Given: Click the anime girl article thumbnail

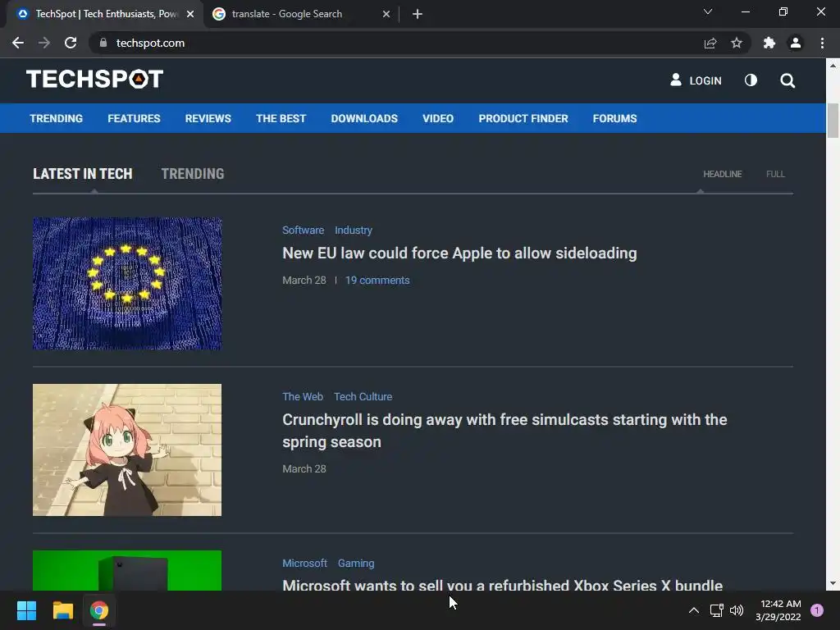Looking at the screenshot, I should coord(127,450).
